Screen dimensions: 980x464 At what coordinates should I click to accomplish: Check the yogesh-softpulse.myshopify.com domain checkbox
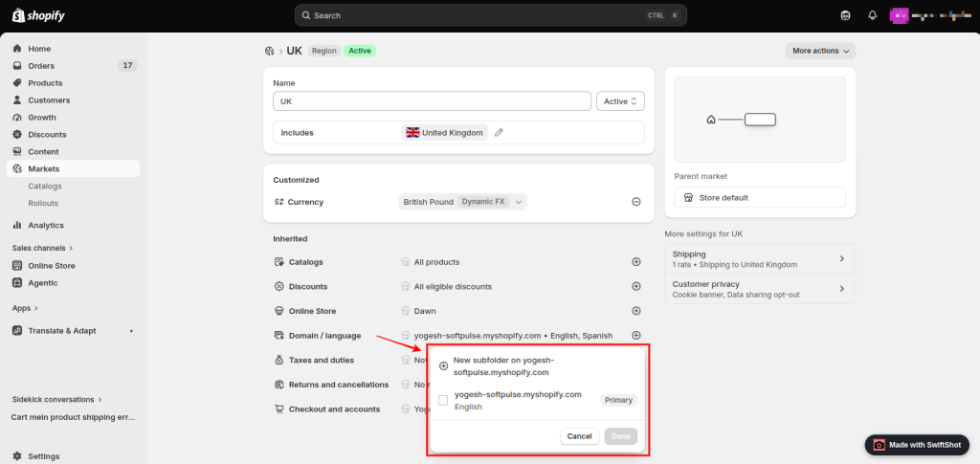(x=443, y=400)
